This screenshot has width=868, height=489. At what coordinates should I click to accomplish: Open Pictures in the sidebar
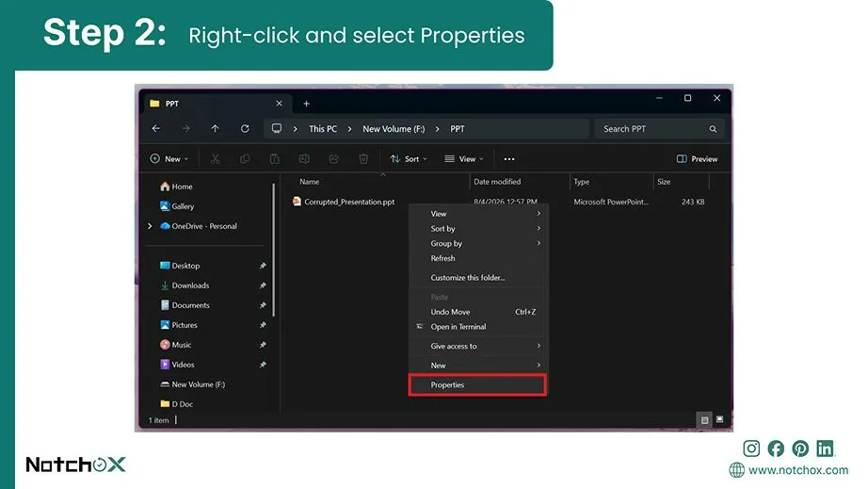click(x=178, y=325)
